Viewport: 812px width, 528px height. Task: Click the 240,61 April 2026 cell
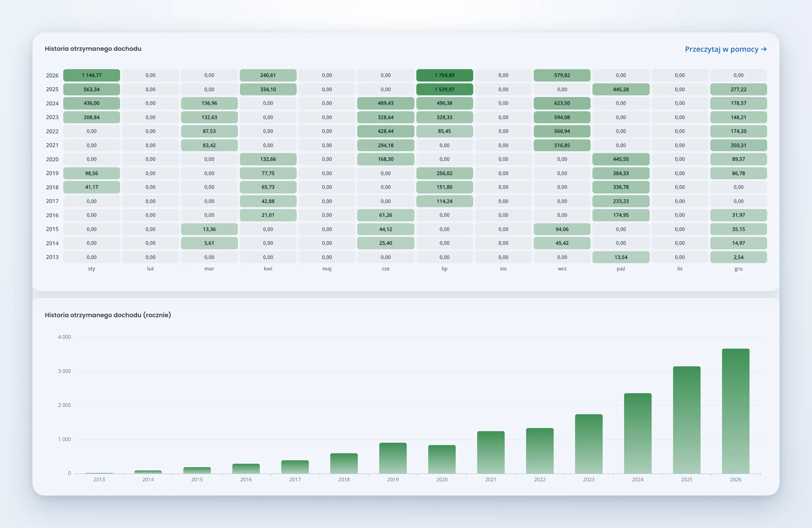[x=268, y=75]
